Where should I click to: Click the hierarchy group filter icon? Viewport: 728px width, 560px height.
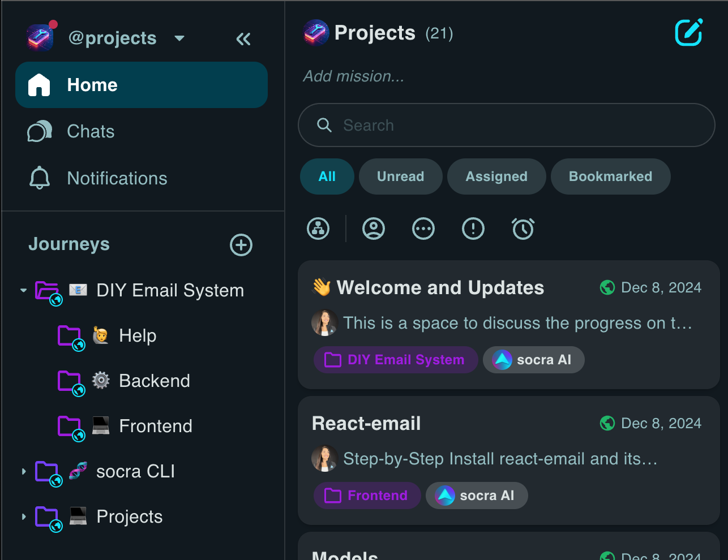click(318, 229)
